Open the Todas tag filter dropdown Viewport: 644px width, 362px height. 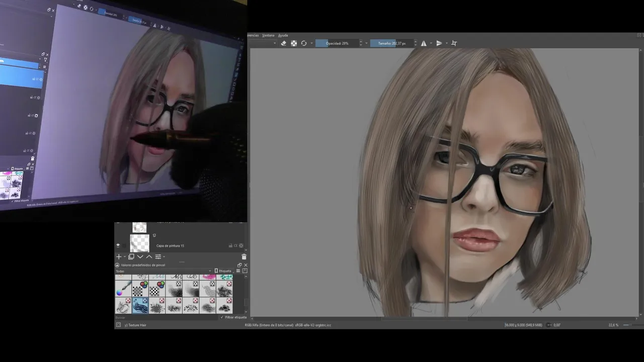[164, 271]
